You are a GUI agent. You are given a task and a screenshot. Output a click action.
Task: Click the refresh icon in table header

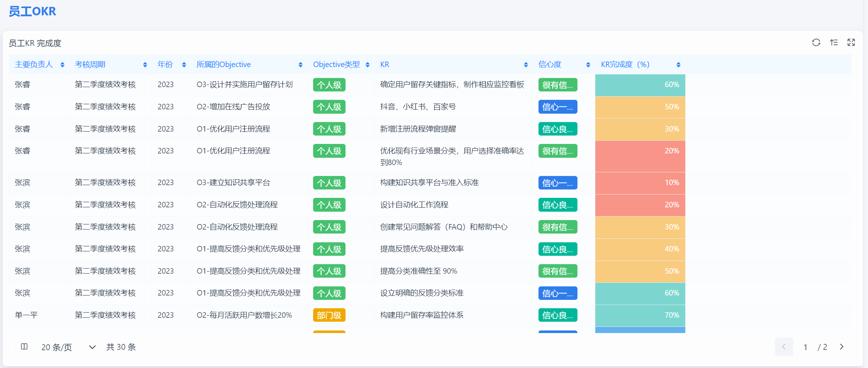pos(816,43)
